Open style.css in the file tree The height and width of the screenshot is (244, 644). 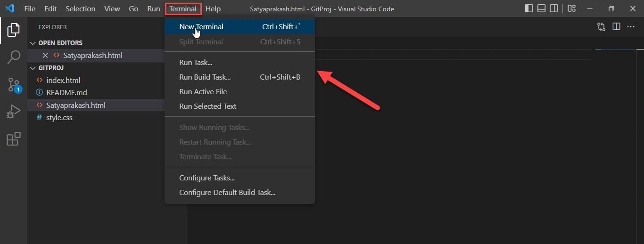(x=59, y=118)
